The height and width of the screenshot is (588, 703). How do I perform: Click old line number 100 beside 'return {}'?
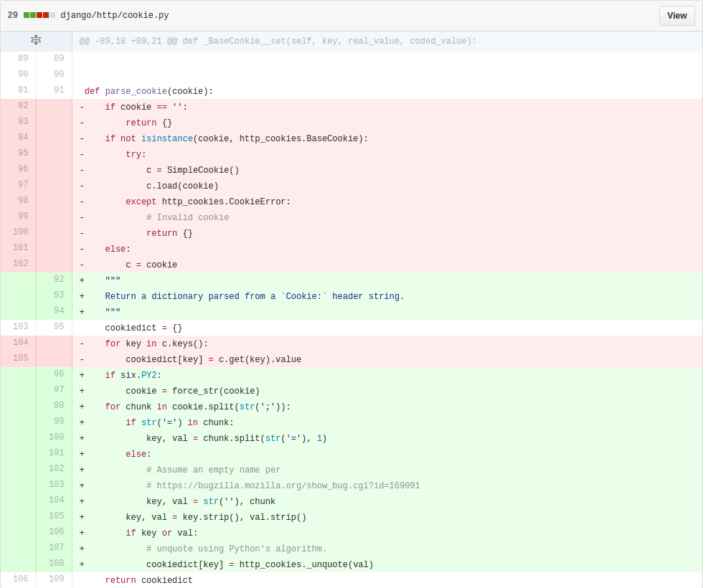tap(21, 232)
